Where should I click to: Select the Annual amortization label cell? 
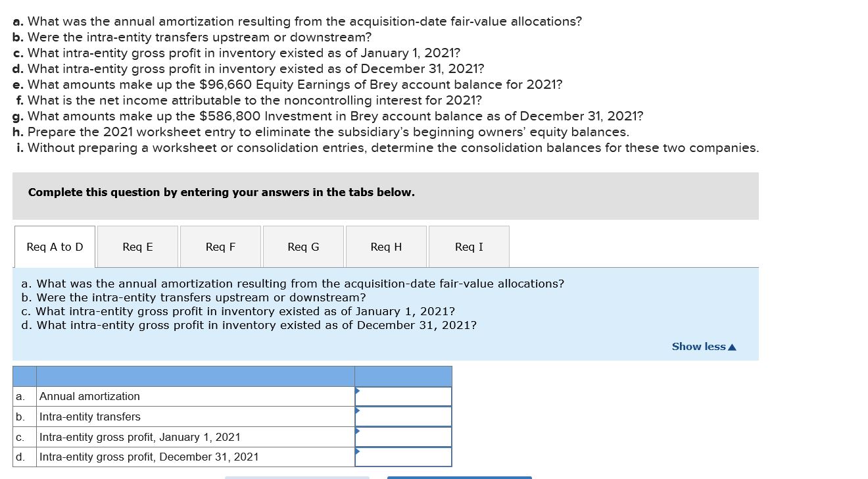[195, 396]
